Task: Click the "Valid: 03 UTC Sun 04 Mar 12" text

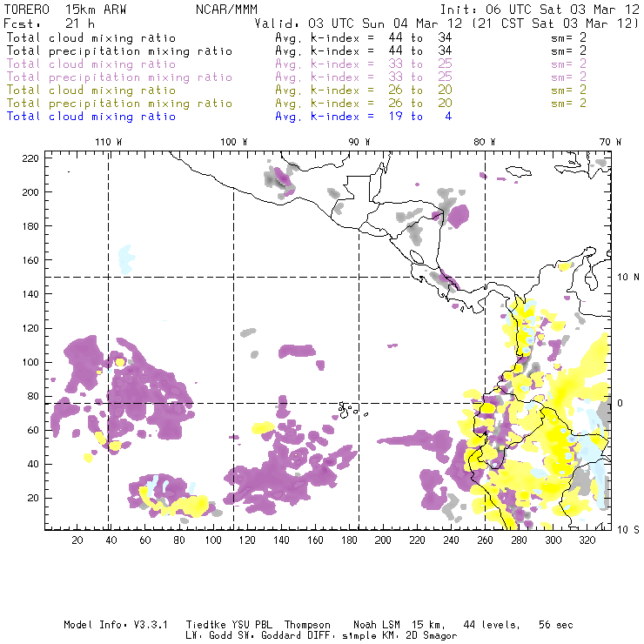Action: pyautogui.click(x=359, y=23)
